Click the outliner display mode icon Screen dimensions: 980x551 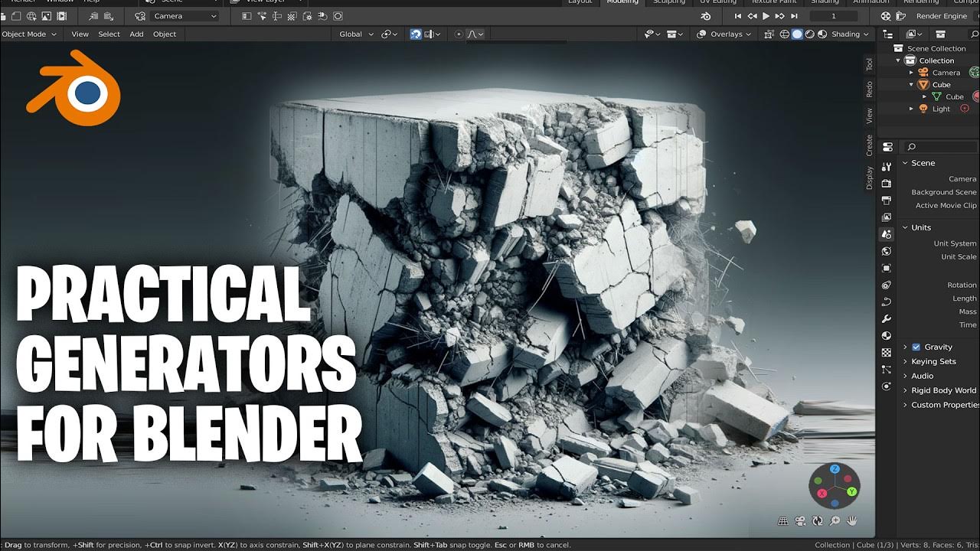(x=914, y=34)
